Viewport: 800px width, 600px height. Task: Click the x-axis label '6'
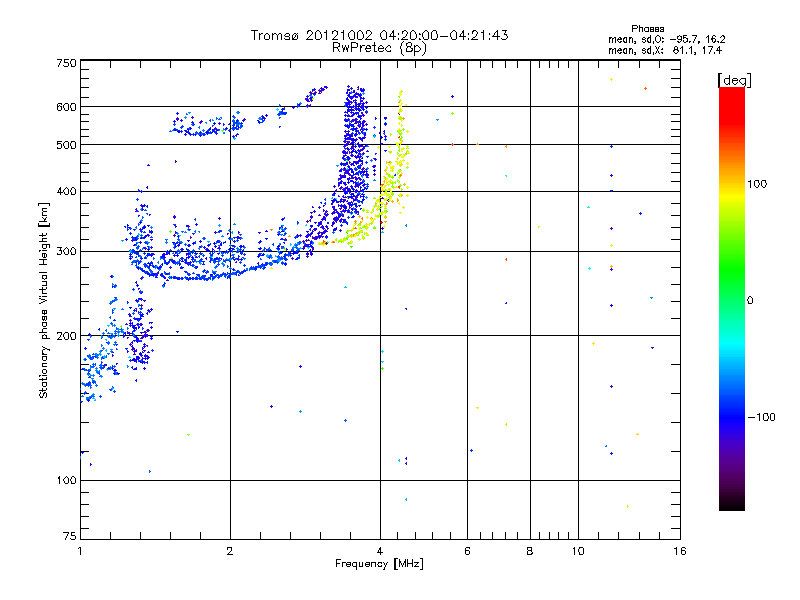[x=467, y=551]
